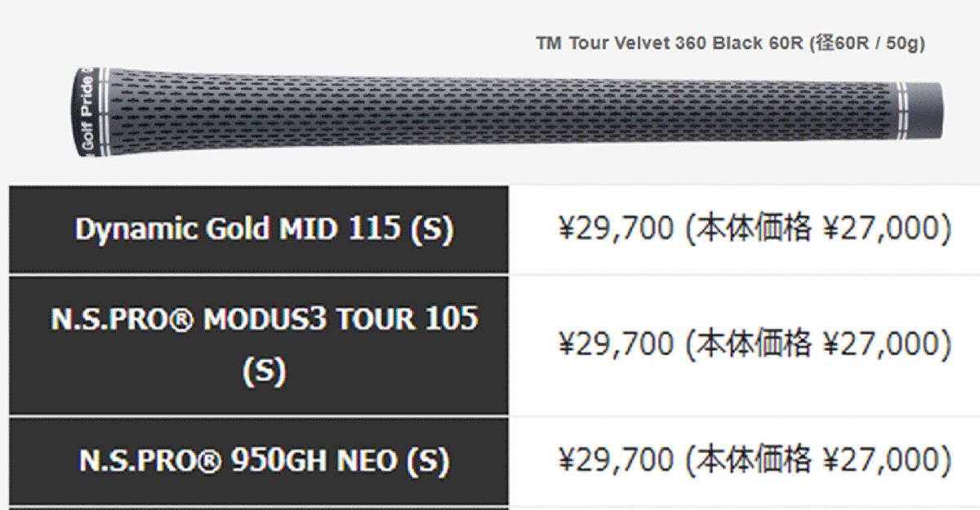Click the (S) flex label under MODUS3
The width and height of the screenshot is (980, 510).
click(264, 371)
